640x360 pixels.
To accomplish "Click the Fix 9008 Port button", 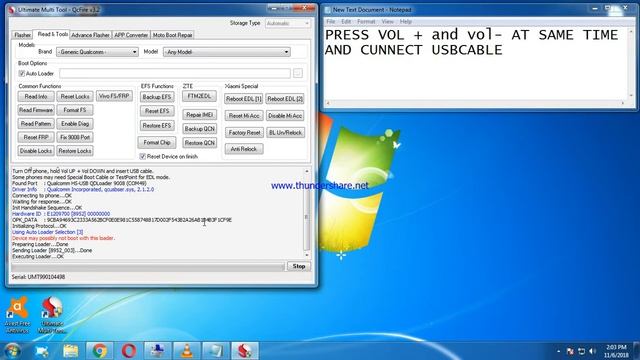I will tap(75, 138).
